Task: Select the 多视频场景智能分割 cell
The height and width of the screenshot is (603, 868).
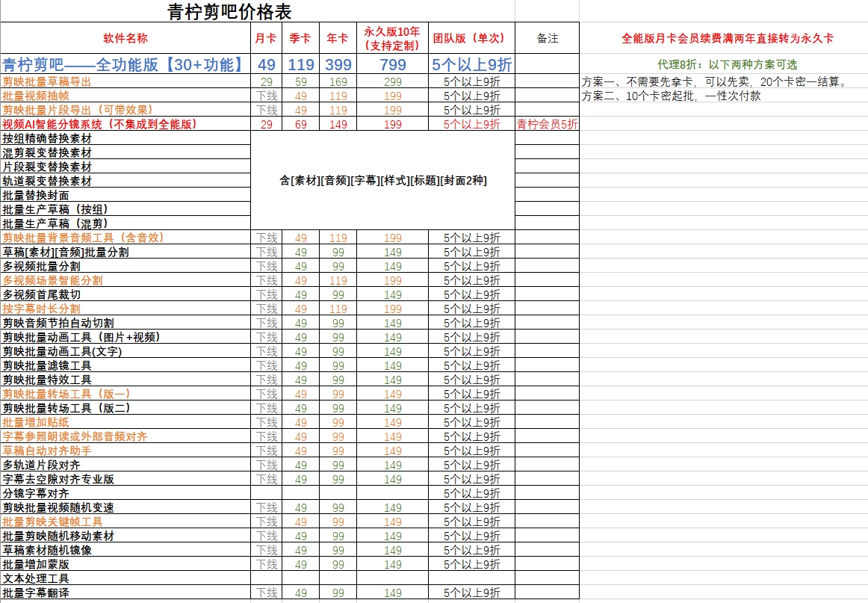Action: point(125,281)
